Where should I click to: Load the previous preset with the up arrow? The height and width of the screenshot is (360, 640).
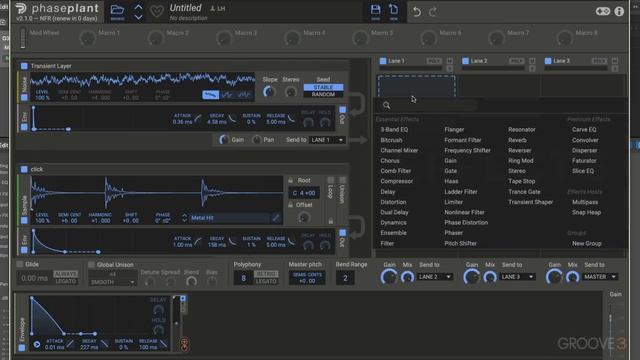[138, 7]
